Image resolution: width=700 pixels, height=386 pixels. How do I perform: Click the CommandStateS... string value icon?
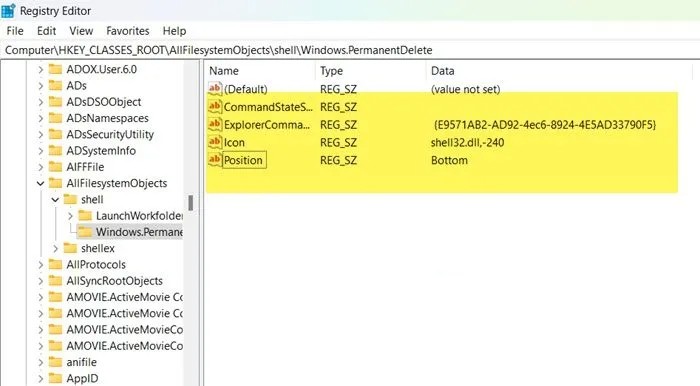215,107
